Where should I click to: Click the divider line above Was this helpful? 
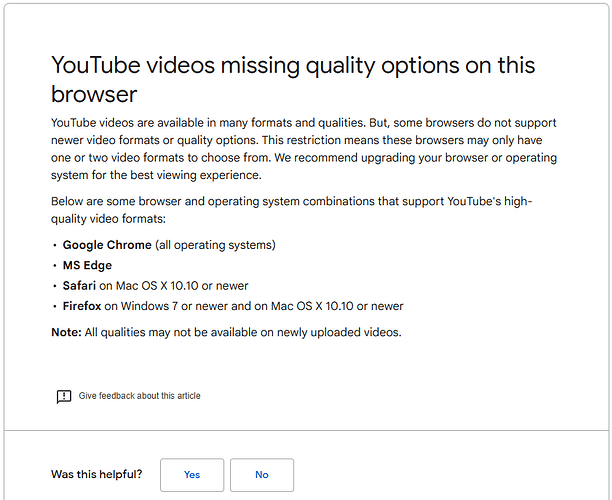(306, 431)
